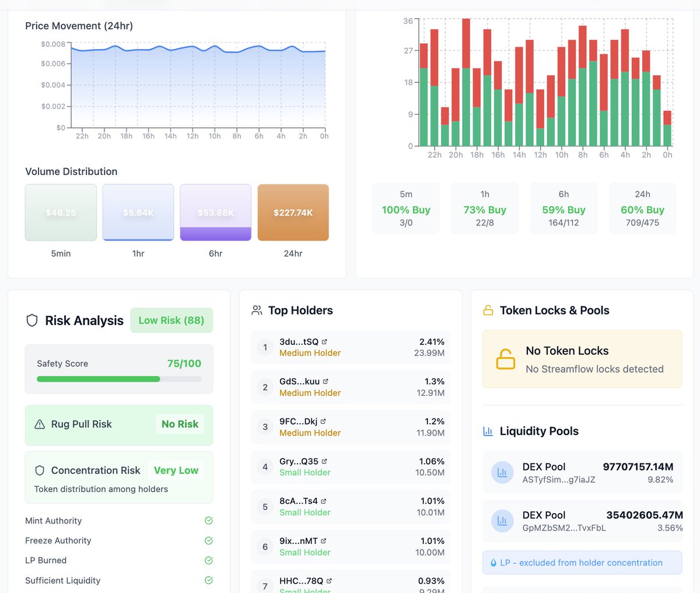This screenshot has width=700, height=593.
Task: Open holder address 3du...tSQ
Action: [299, 341]
